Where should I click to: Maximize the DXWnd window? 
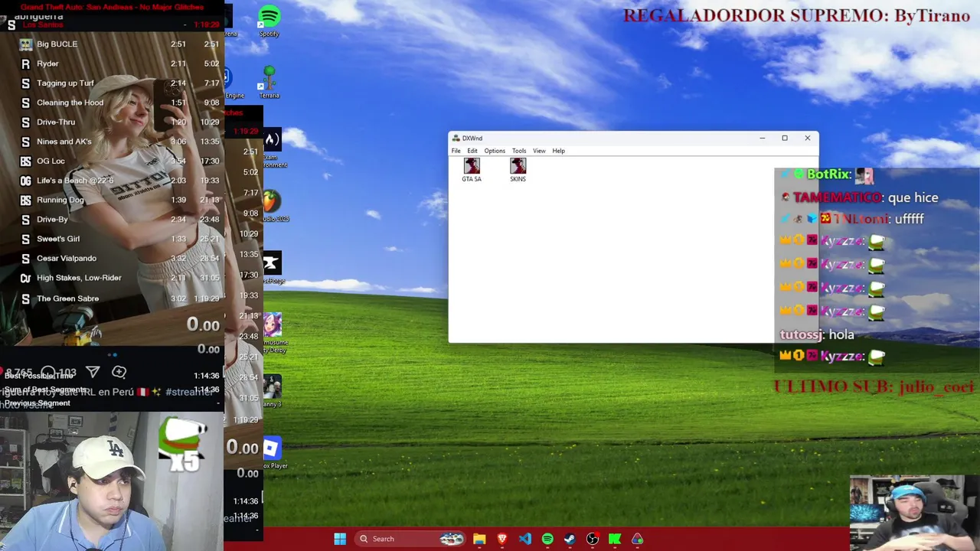tap(785, 139)
